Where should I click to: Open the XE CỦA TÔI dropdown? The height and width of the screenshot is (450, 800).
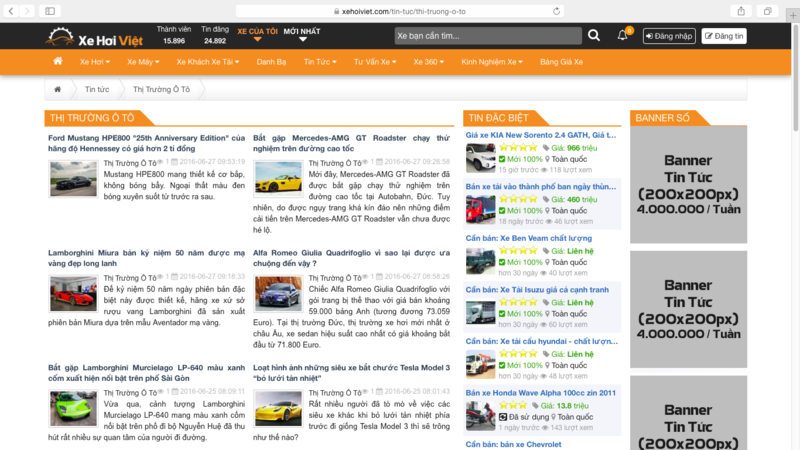coord(257,34)
